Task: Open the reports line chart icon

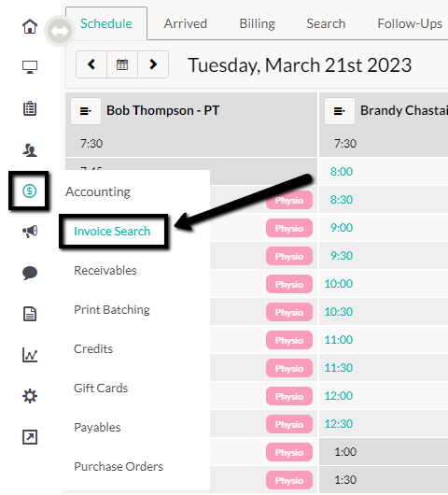Action: click(30, 355)
